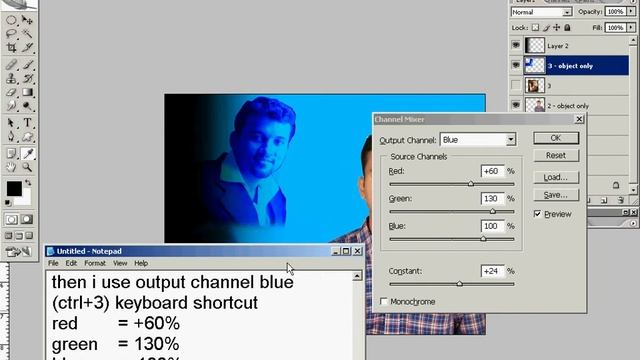Image resolution: width=640 pixels, height=360 pixels.
Task: Select the Type tool
Action: 27,122
